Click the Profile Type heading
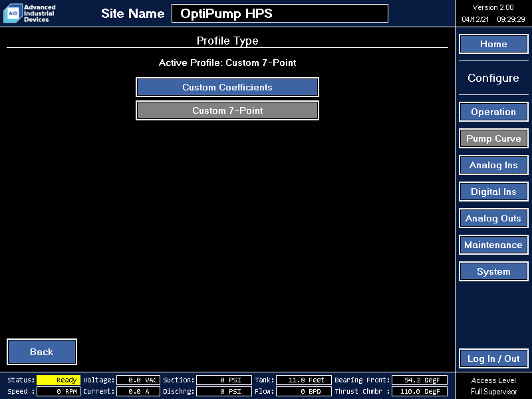Image resolution: width=532 pixels, height=399 pixels. [227, 41]
